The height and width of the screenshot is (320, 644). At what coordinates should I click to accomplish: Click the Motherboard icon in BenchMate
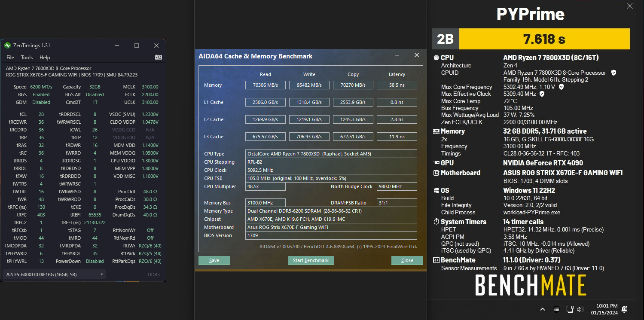436,173
